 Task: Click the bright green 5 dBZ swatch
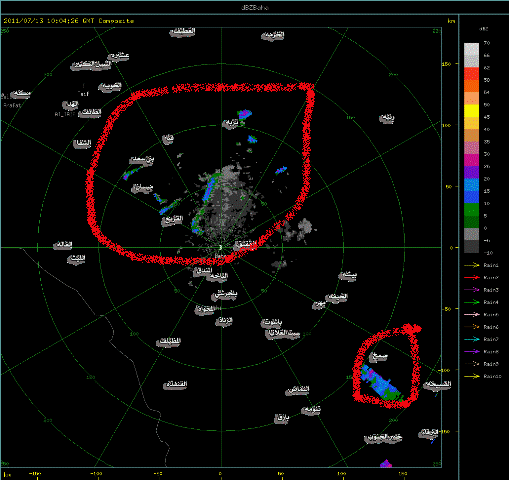pyautogui.click(x=471, y=210)
